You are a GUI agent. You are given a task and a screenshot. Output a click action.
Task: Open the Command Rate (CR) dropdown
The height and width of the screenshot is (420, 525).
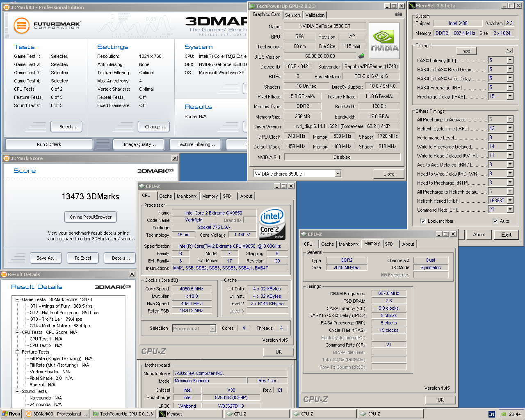(510, 210)
